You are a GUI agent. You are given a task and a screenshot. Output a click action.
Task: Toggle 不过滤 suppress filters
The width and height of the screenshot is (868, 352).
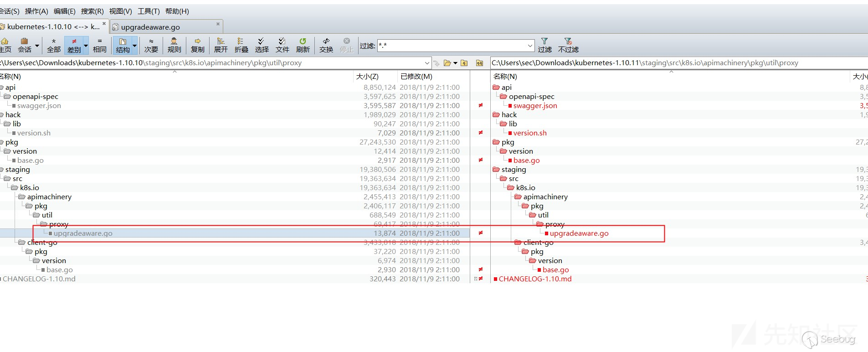tap(568, 45)
